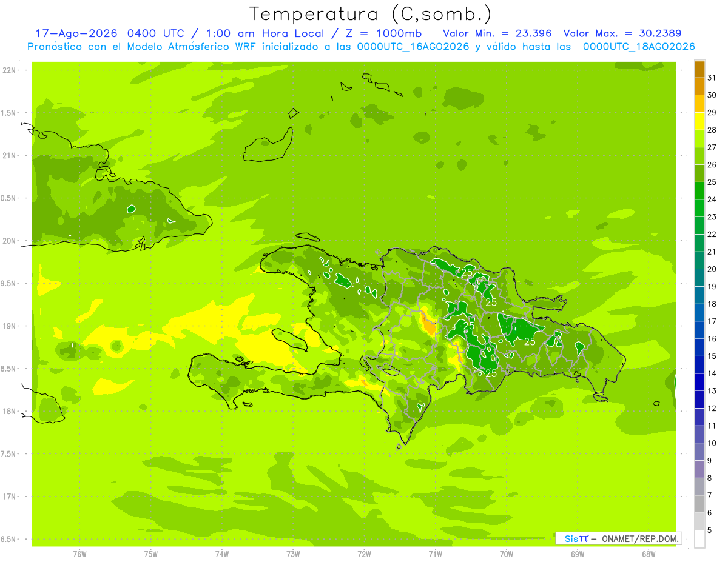Select the "0000UTC_18AGO2026" valid-until time

639,47
